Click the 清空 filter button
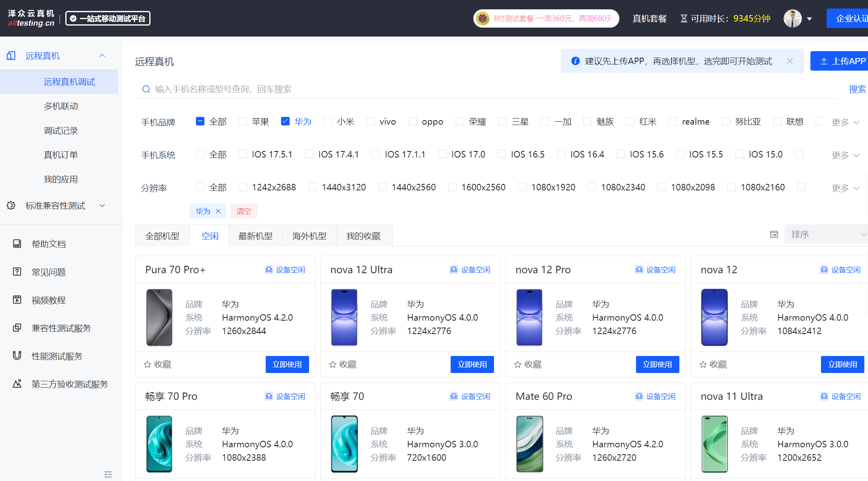This screenshot has height=481, width=868. click(244, 211)
